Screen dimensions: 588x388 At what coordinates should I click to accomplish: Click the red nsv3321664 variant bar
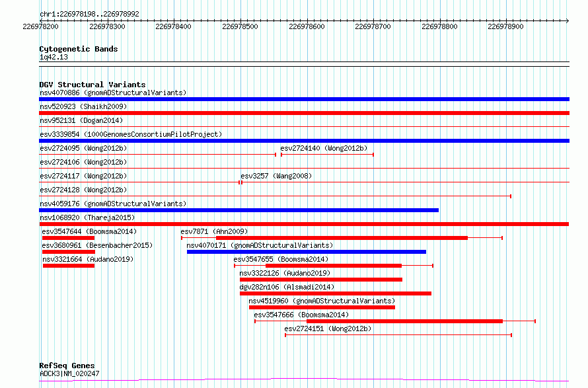[x=69, y=266]
